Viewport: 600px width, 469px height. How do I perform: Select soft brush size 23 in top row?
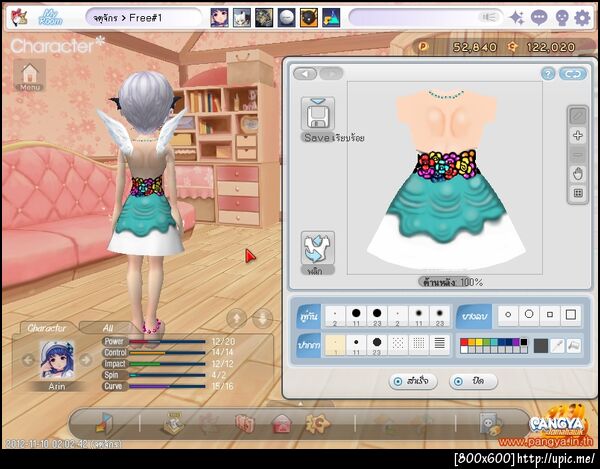click(440, 316)
